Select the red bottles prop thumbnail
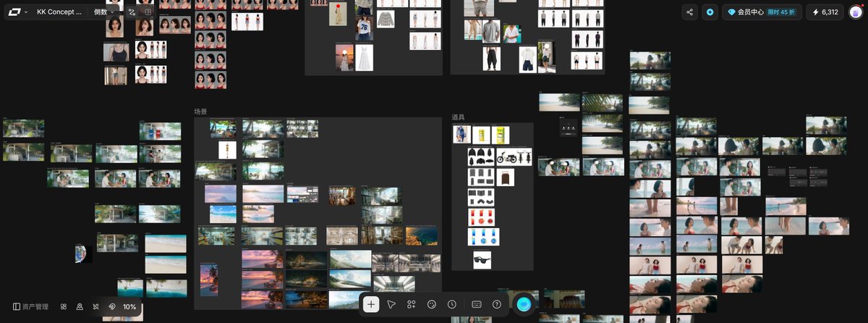Viewport: 868px width, 323px height. tap(483, 217)
